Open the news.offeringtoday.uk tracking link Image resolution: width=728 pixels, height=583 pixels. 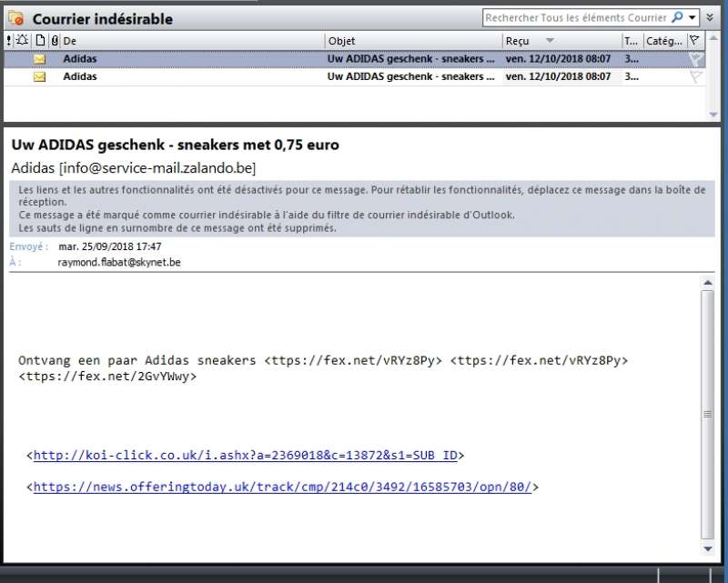click(x=282, y=487)
